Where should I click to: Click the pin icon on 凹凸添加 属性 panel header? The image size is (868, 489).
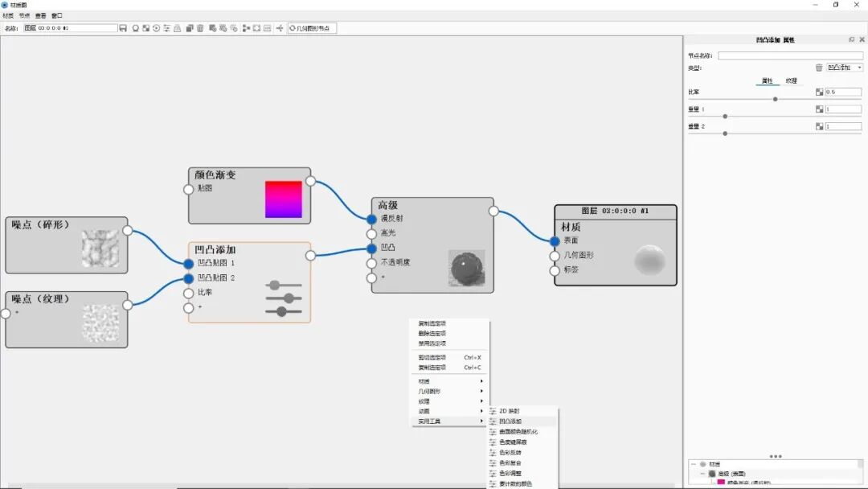click(x=851, y=39)
